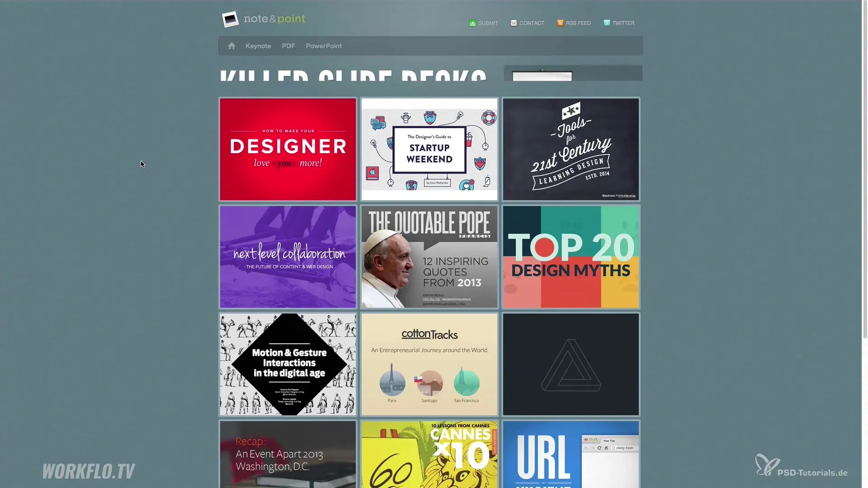Image resolution: width=868 pixels, height=488 pixels.
Task: Open the Motion & Gesture Interactions deck
Action: [288, 364]
